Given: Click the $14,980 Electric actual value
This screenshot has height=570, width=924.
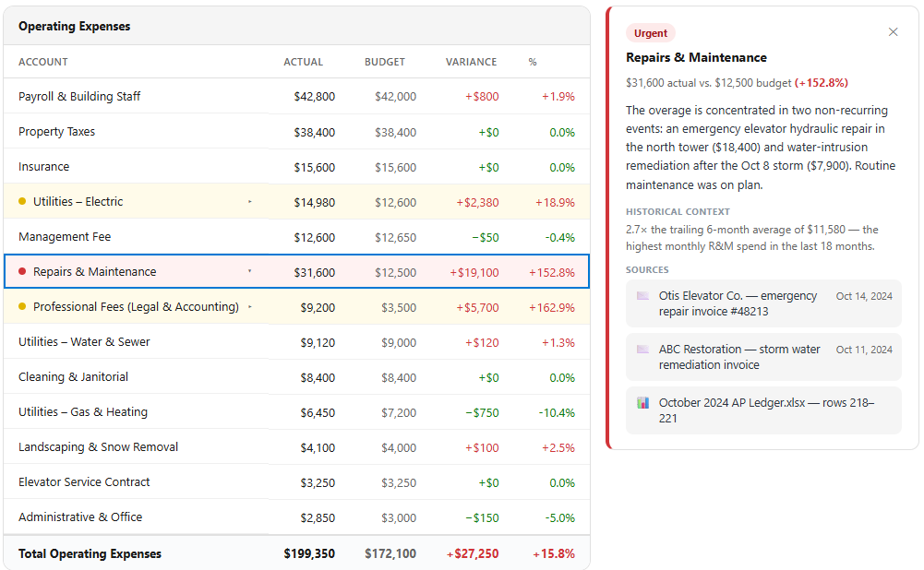Looking at the screenshot, I should 314,202.
